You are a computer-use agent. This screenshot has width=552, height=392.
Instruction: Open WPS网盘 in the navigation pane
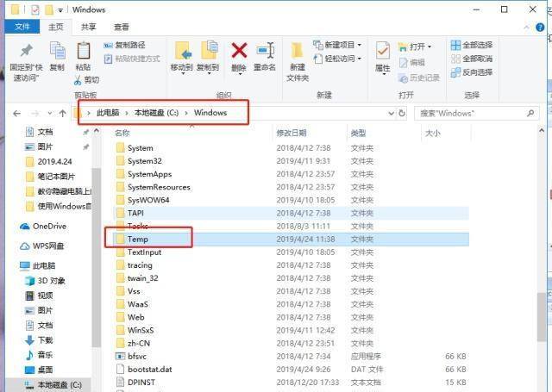[42, 246]
